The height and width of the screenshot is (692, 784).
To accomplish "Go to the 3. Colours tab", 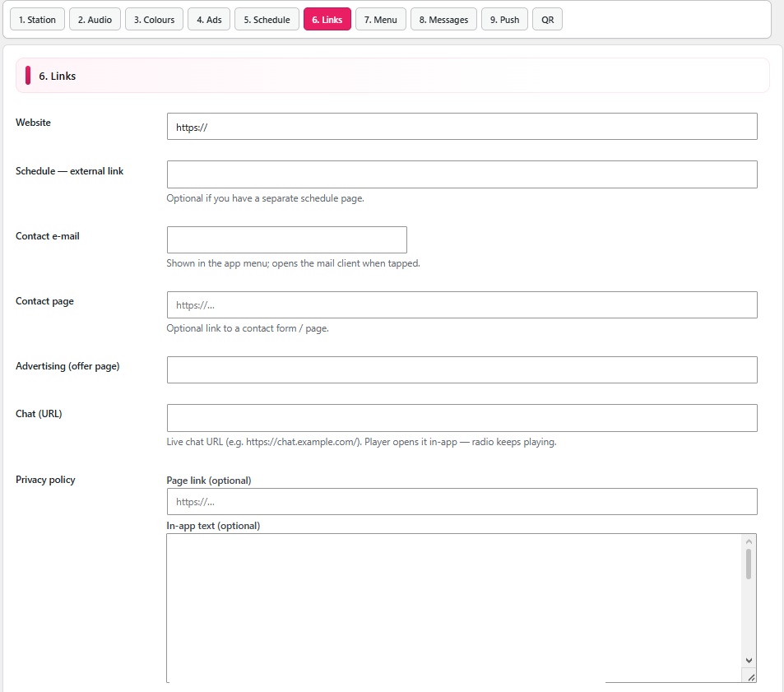I will 154,20.
